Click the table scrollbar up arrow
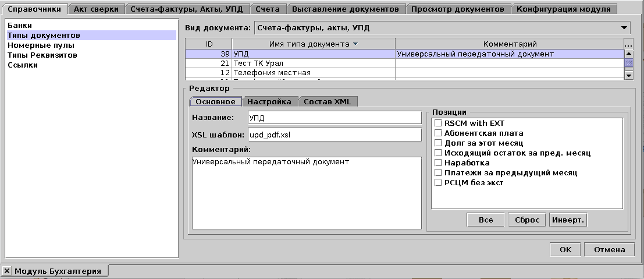 pos(628,54)
